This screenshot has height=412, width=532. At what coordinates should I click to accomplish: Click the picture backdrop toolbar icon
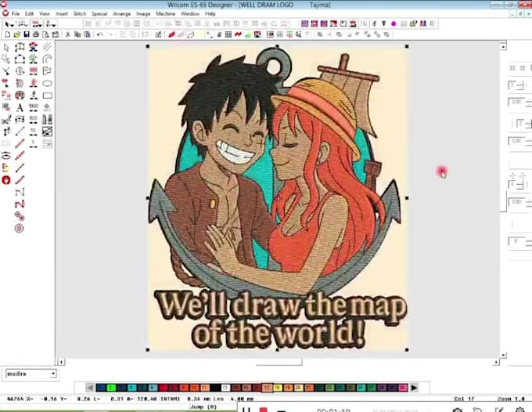tap(257, 34)
